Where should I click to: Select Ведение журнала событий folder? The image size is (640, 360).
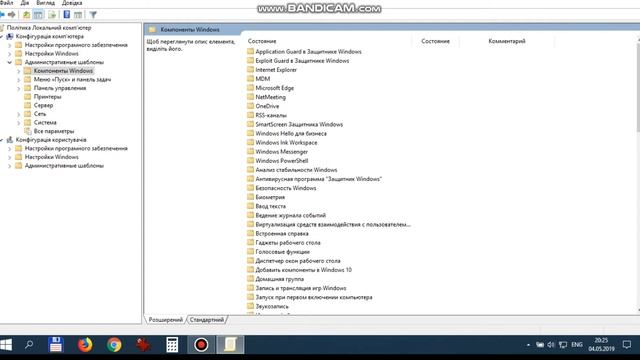pyautogui.click(x=291, y=216)
